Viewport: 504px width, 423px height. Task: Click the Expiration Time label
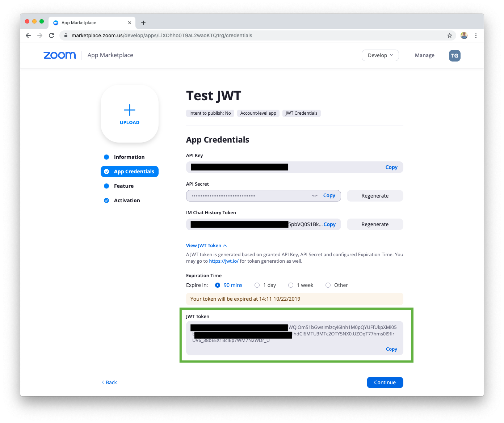[204, 276]
